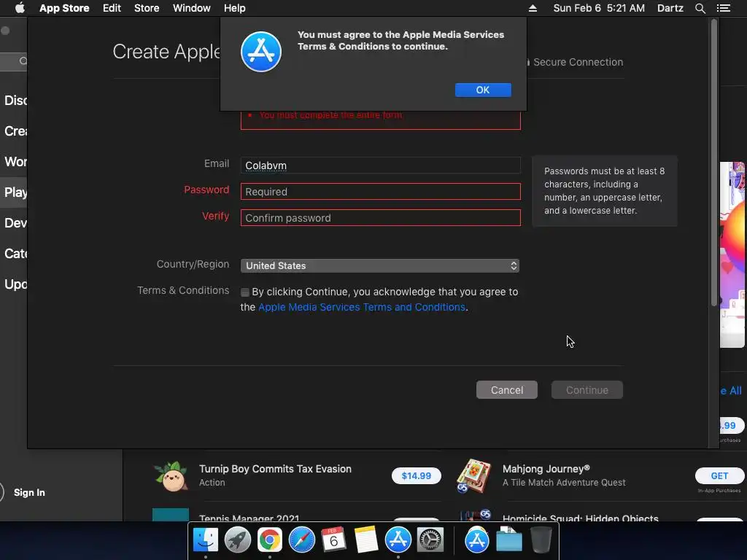Click the App Store icon left of System Preferences
Image resolution: width=747 pixels, height=560 pixels.
398,540
